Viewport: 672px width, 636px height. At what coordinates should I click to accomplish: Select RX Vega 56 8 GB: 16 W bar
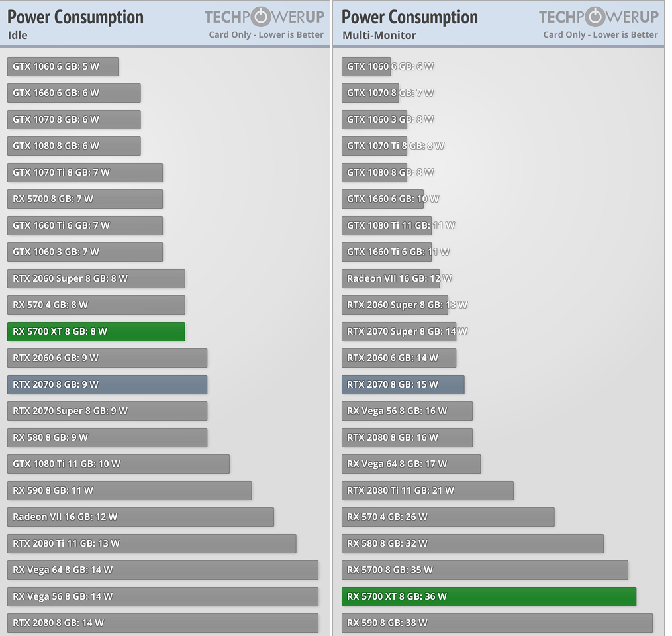(407, 411)
